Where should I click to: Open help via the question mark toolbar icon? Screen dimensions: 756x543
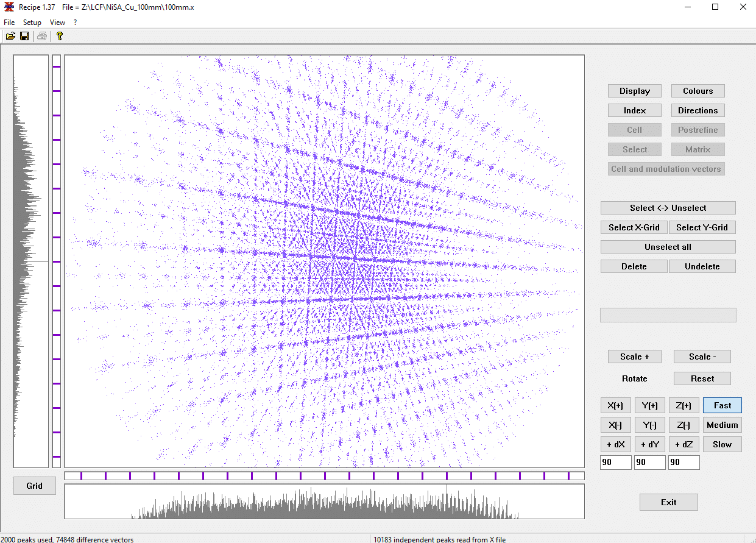[59, 36]
